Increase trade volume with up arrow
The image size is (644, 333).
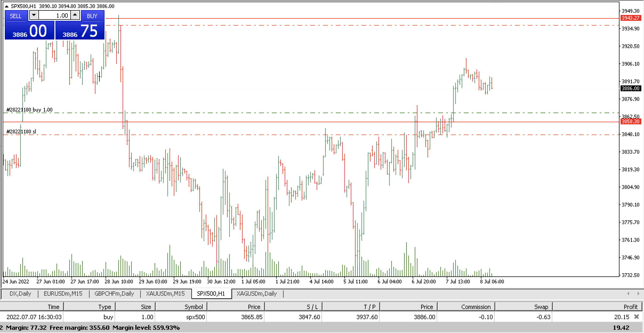coord(75,15)
